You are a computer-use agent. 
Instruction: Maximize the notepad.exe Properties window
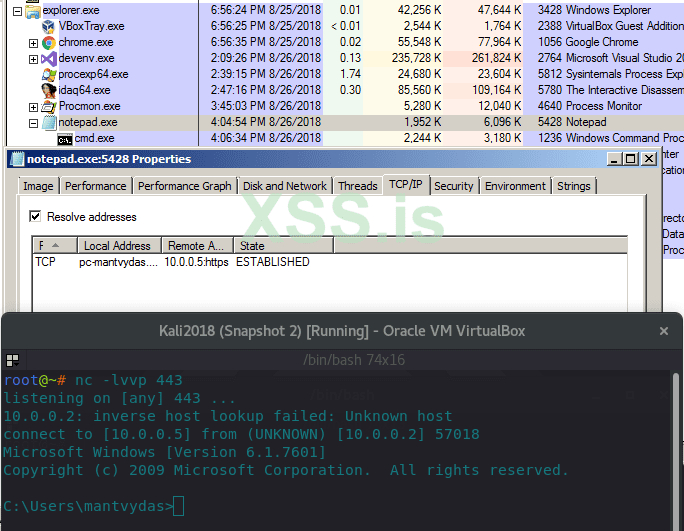(x=631, y=159)
